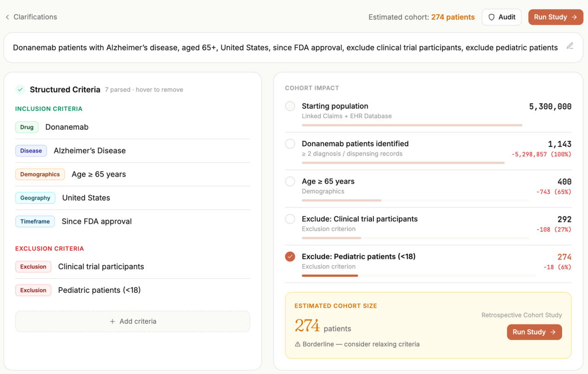Click the Donanemab patients identified progress bar
The height and width of the screenshot is (374, 588).
(403, 162)
